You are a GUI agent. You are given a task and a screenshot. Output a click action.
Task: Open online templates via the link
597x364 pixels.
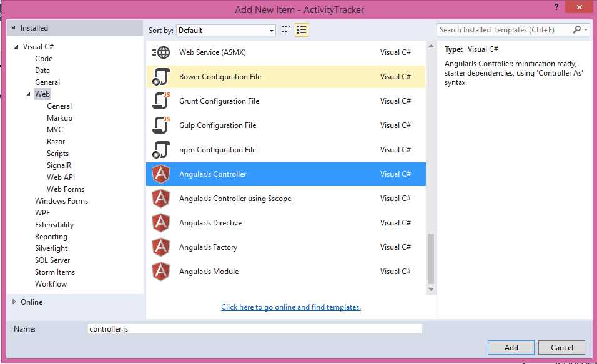pos(291,307)
